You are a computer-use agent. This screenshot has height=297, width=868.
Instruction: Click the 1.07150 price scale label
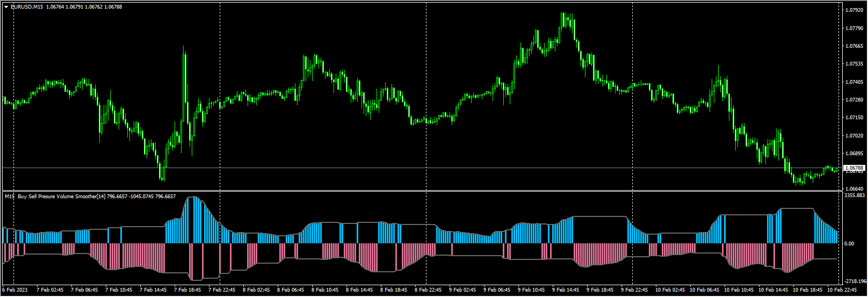point(854,118)
